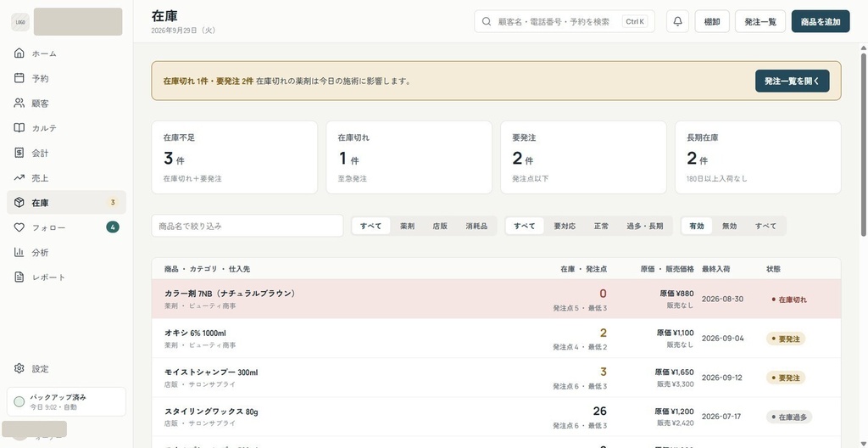
Task: Open ホーム from the sidebar
Action: pos(66,53)
